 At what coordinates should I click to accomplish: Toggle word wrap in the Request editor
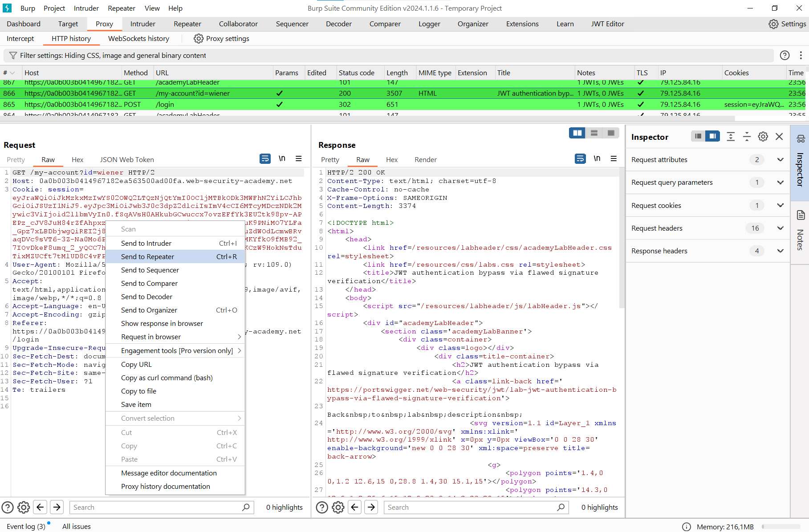265,158
